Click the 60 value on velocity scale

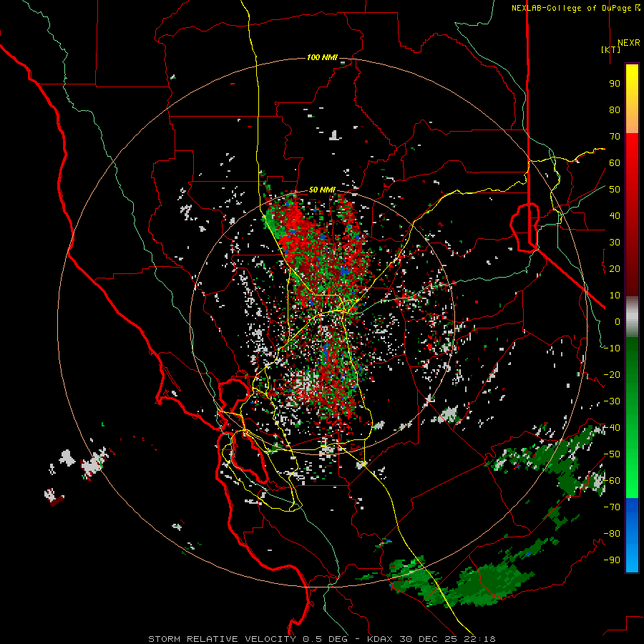[615, 163]
